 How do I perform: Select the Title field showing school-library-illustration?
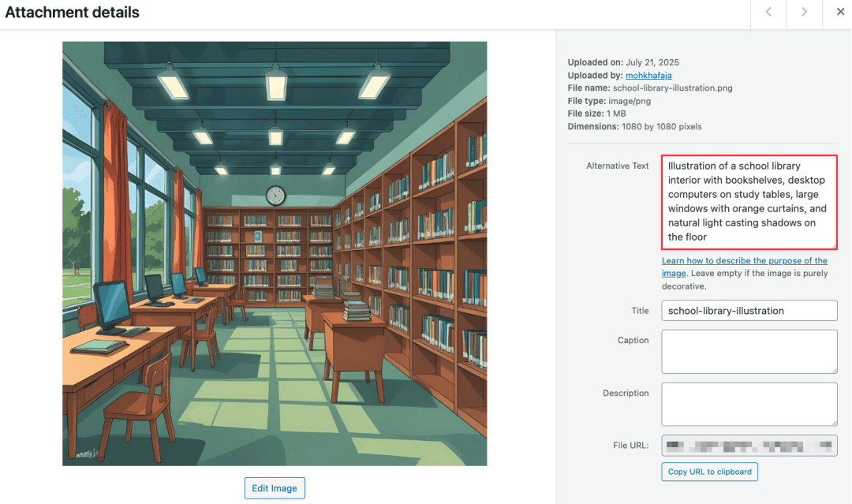coord(748,310)
